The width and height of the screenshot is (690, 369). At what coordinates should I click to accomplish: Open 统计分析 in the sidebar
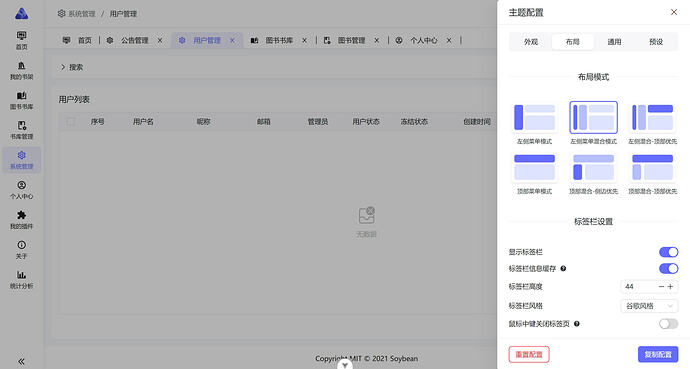[x=22, y=280]
